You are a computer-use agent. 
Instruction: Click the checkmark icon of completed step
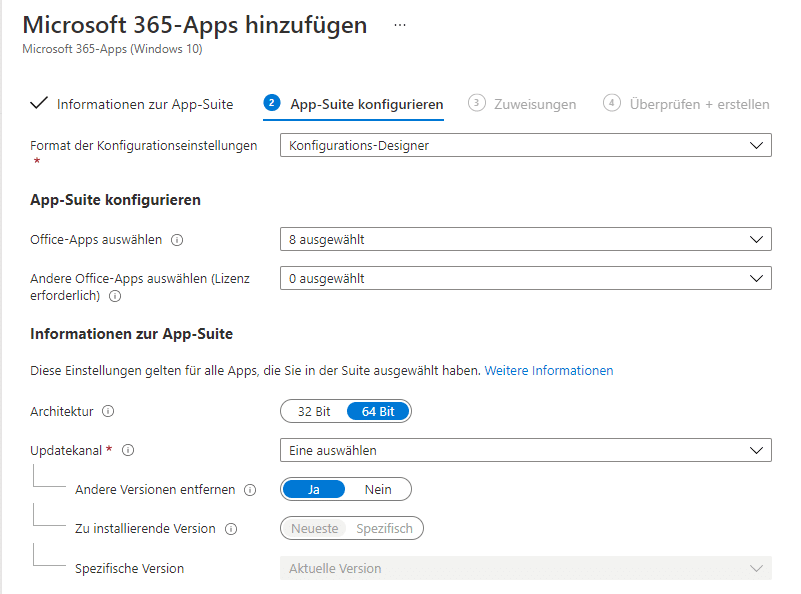tap(39, 103)
